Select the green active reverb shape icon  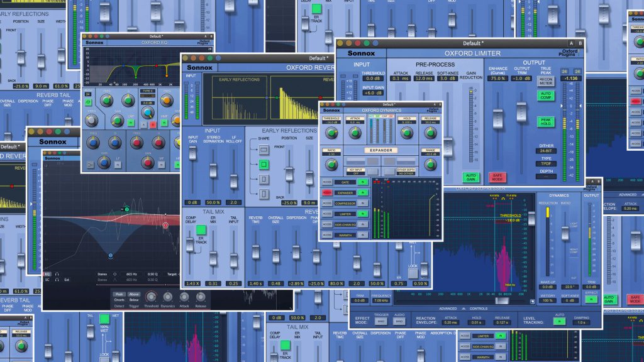[x=264, y=165]
